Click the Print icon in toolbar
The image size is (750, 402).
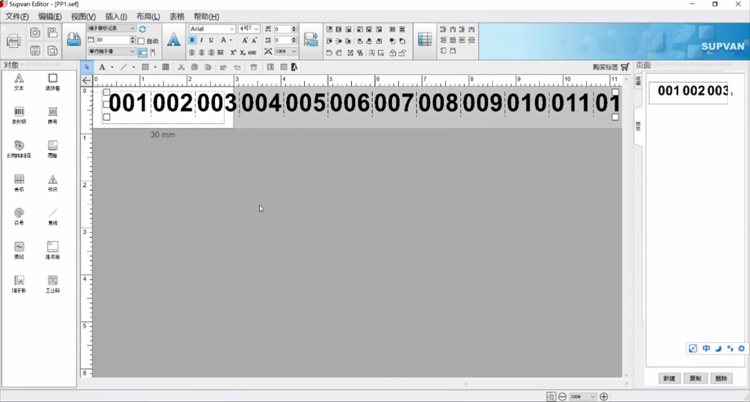13,41
